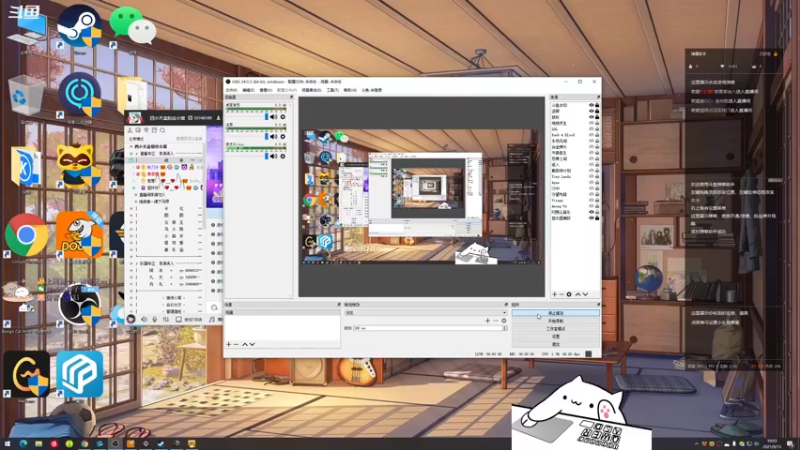Viewport: 800px width, 450px height.
Task: Click the 退出 exit button in OBS
Action: tap(556, 344)
